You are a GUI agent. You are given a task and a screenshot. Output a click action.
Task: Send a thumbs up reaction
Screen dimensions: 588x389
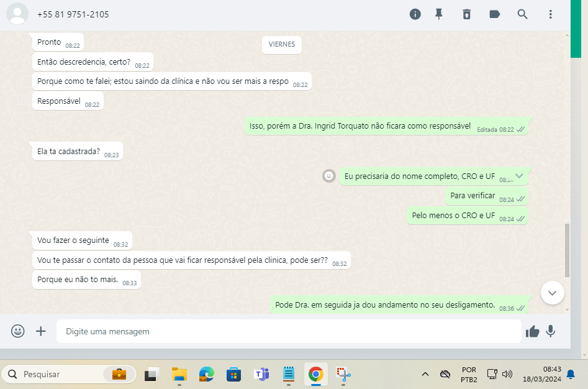click(x=532, y=331)
